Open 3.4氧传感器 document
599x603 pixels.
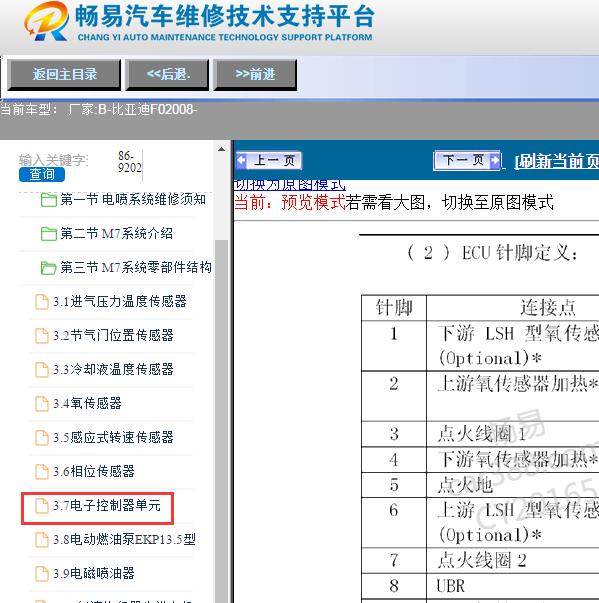[x=87, y=403]
